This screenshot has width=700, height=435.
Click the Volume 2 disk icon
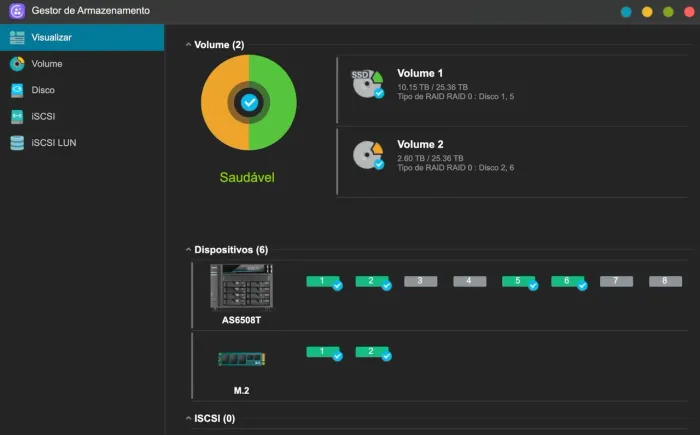coord(367,156)
